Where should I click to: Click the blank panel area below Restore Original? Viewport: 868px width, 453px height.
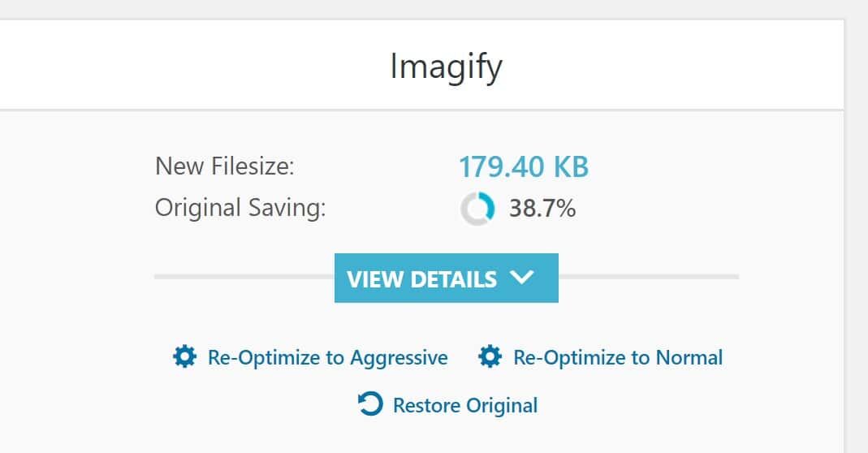pyautogui.click(x=447, y=437)
